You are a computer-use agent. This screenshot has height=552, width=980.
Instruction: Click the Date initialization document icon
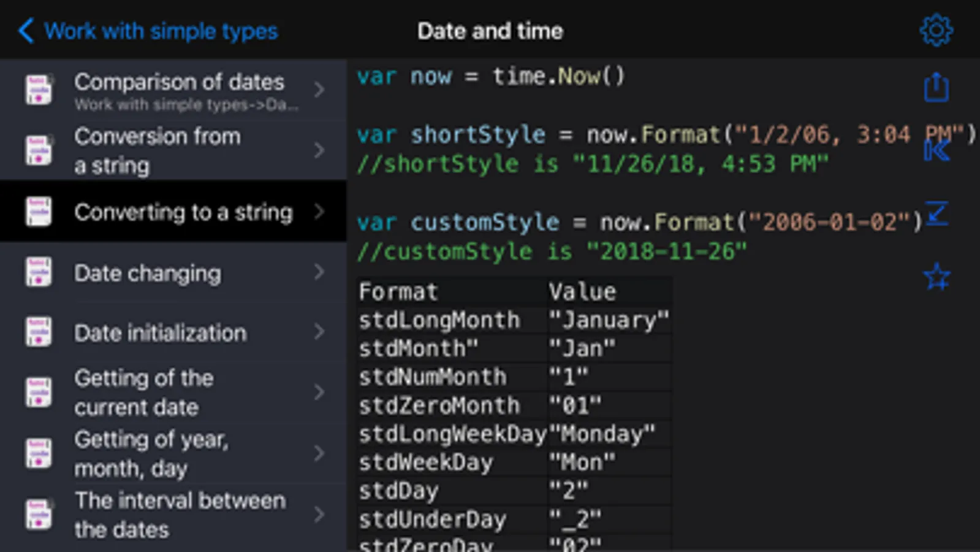[39, 332]
